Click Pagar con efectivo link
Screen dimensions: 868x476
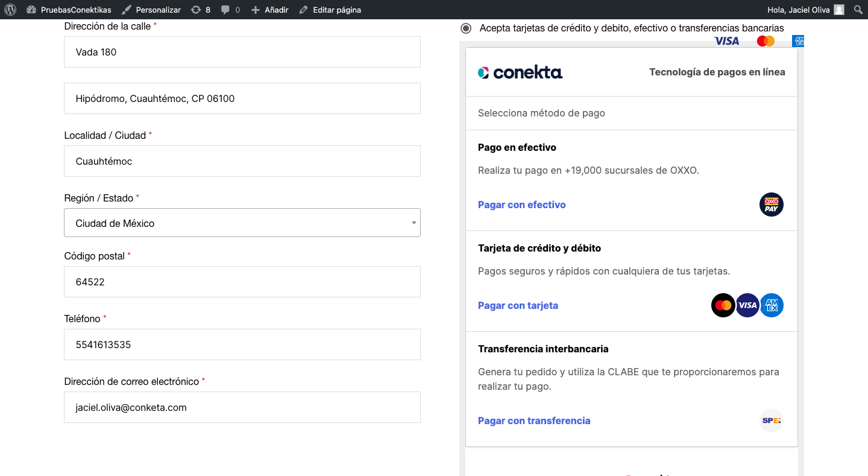pos(522,205)
